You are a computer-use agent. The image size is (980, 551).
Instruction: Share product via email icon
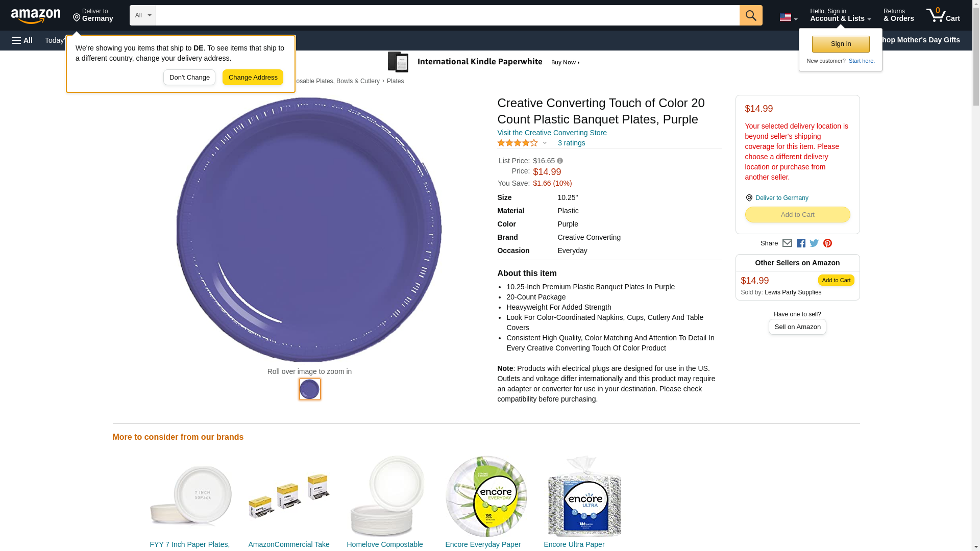tap(787, 243)
